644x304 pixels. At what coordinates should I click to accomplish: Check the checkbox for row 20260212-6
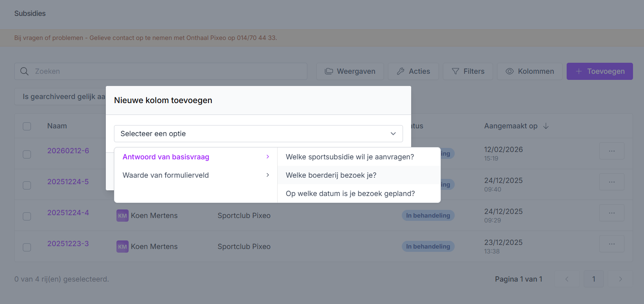click(x=27, y=154)
